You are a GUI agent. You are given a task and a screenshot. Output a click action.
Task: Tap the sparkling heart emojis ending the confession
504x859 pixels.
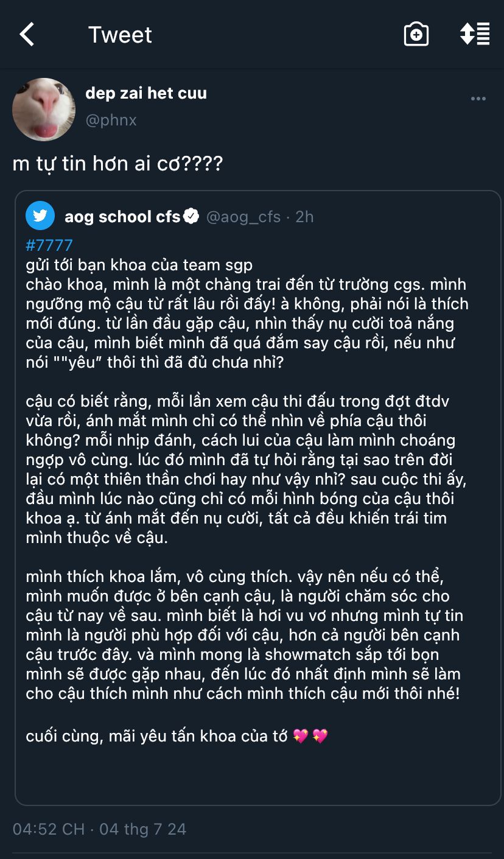pyautogui.click(x=310, y=736)
